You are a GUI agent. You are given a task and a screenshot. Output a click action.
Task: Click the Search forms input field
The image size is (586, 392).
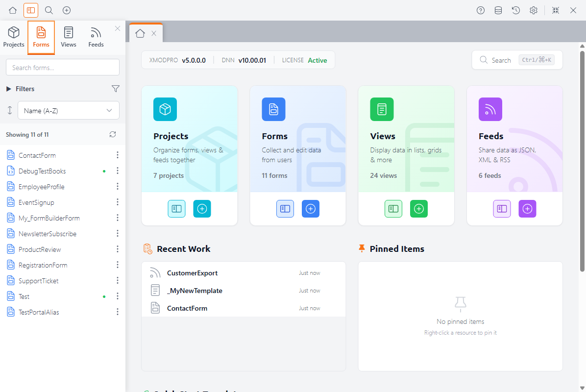coord(63,67)
